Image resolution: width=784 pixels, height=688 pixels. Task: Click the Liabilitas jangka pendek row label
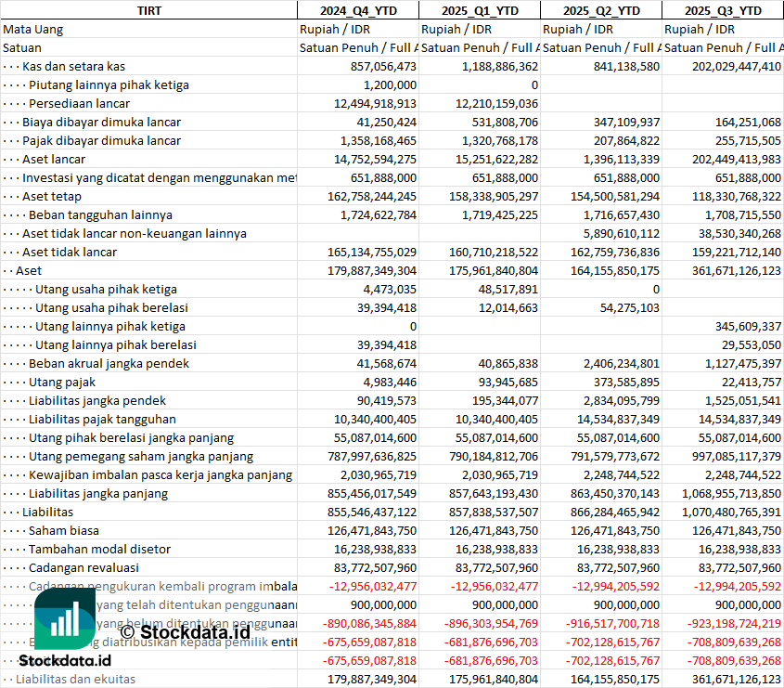(x=97, y=400)
